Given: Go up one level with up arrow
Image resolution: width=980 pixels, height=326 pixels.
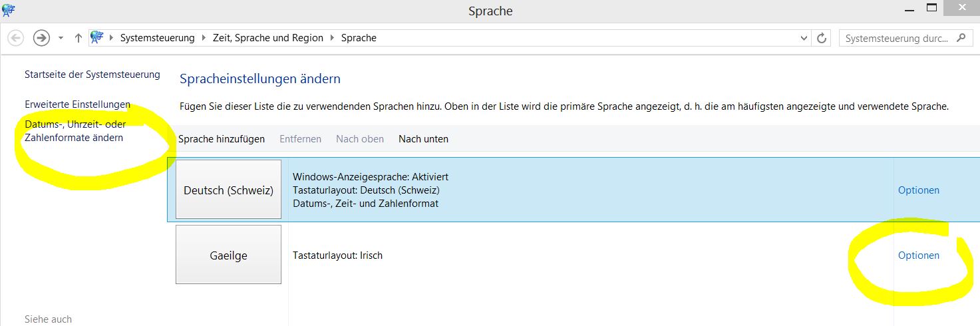Looking at the screenshot, I should coord(78,38).
